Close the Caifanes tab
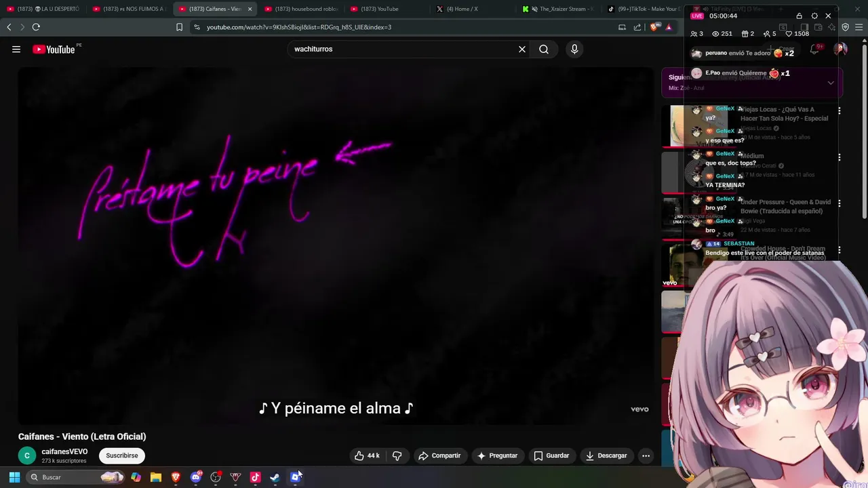This screenshot has width=868, height=488. pyautogui.click(x=250, y=9)
